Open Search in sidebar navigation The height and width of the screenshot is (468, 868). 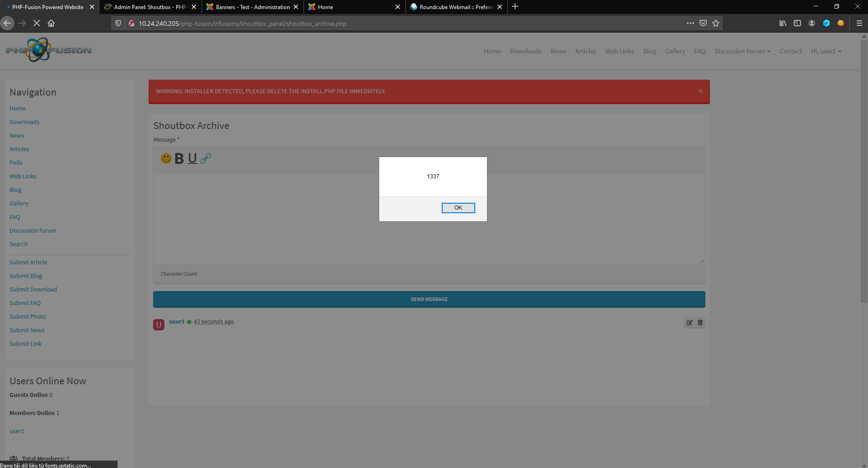point(19,244)
